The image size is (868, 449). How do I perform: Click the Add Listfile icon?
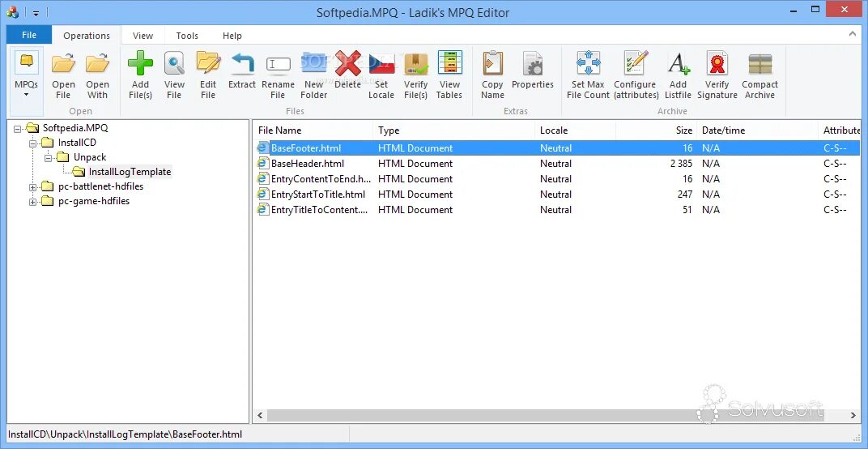point(679,62)
